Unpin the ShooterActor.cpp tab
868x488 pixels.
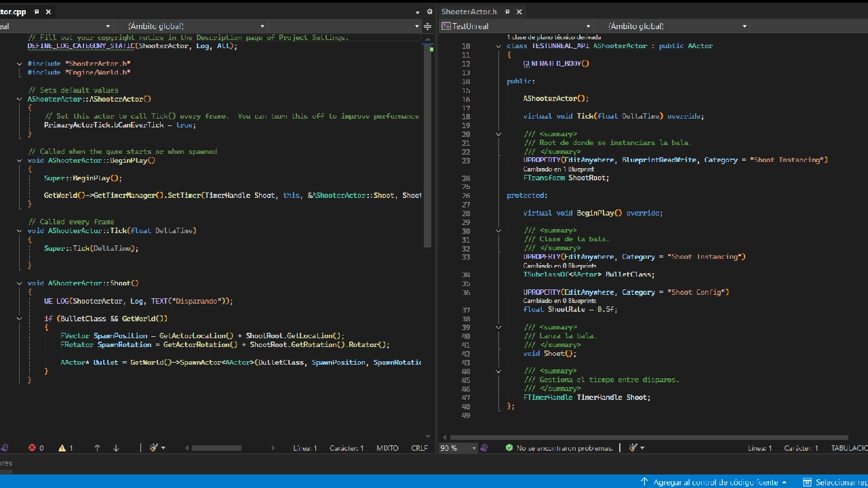point(37,12)
